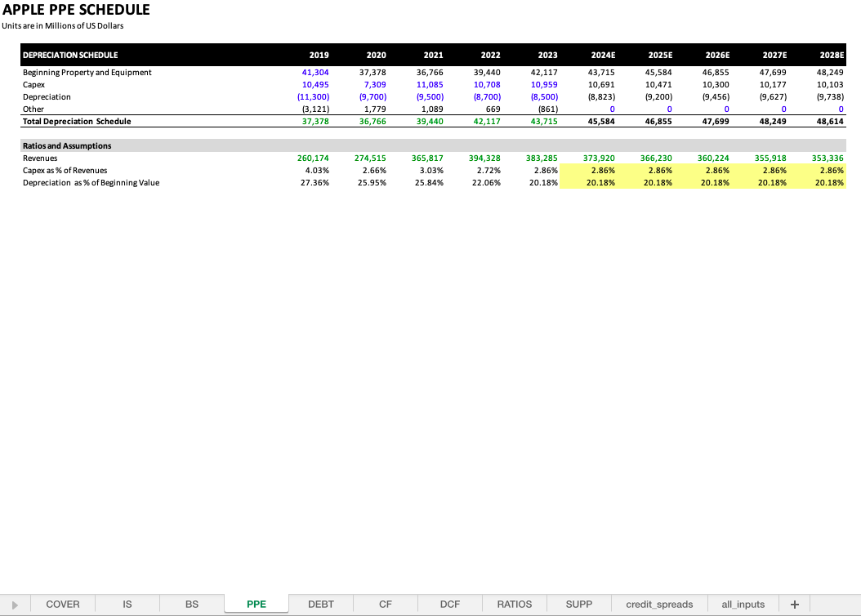Click the Depreciation row label
861x616 pixels.
tap(47, 96)
